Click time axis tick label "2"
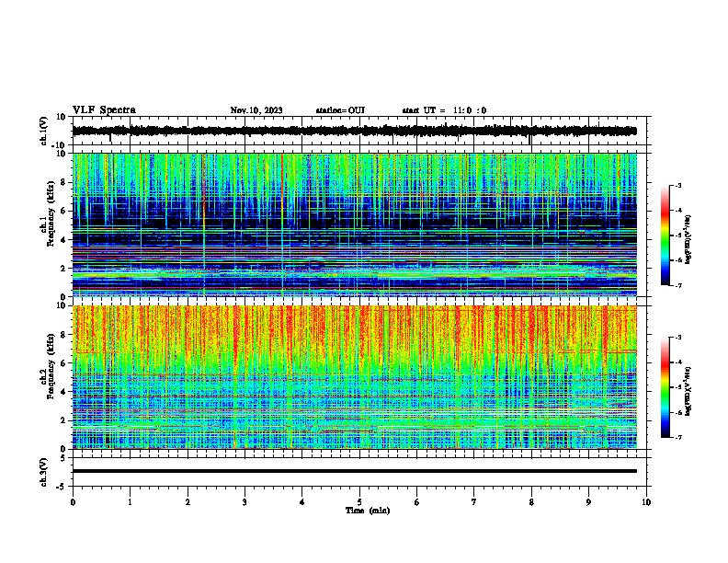 188,502
